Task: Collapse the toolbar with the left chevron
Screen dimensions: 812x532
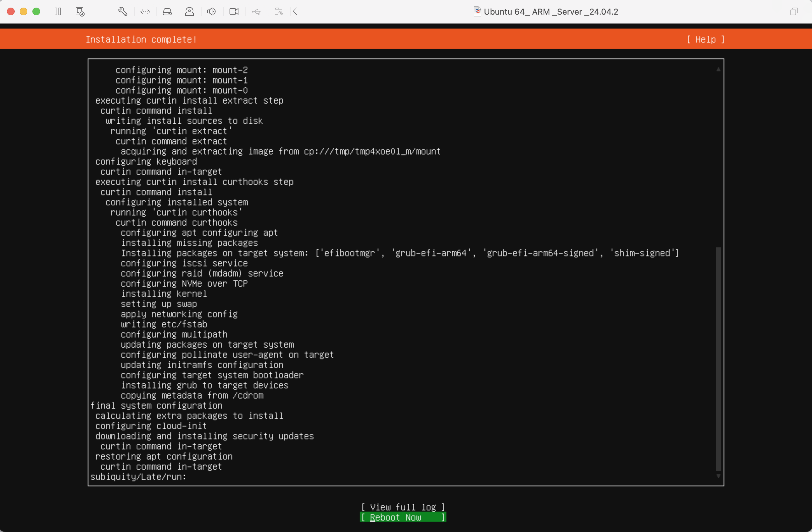Action: pyautogui.click(x=295, y=11)
